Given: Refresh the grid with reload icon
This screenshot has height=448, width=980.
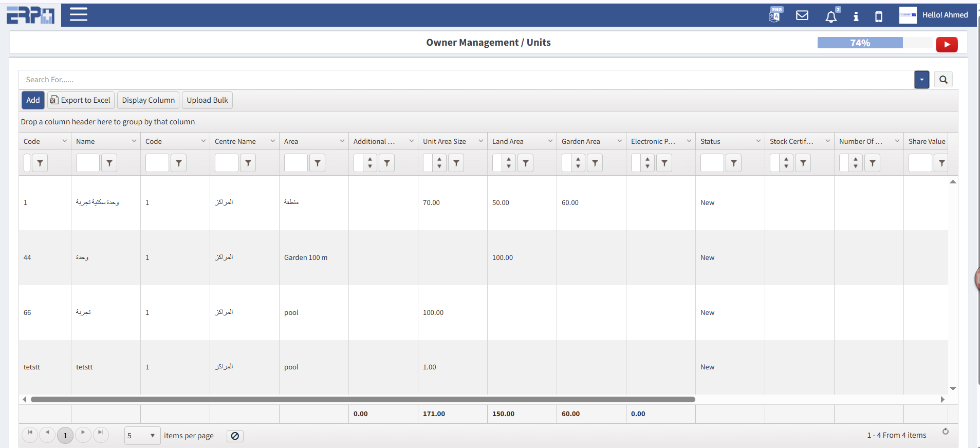Looking at the screenshot, I should click(x=945, y=432).
